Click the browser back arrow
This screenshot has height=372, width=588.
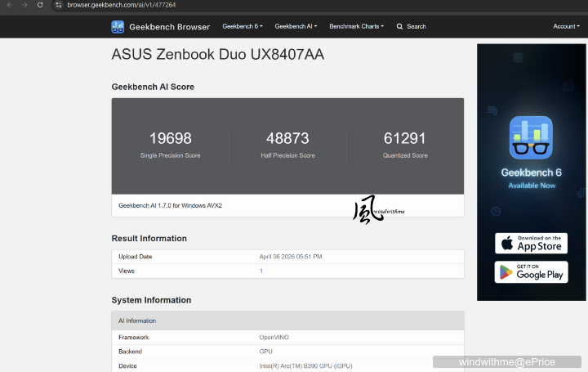[10, 5]
